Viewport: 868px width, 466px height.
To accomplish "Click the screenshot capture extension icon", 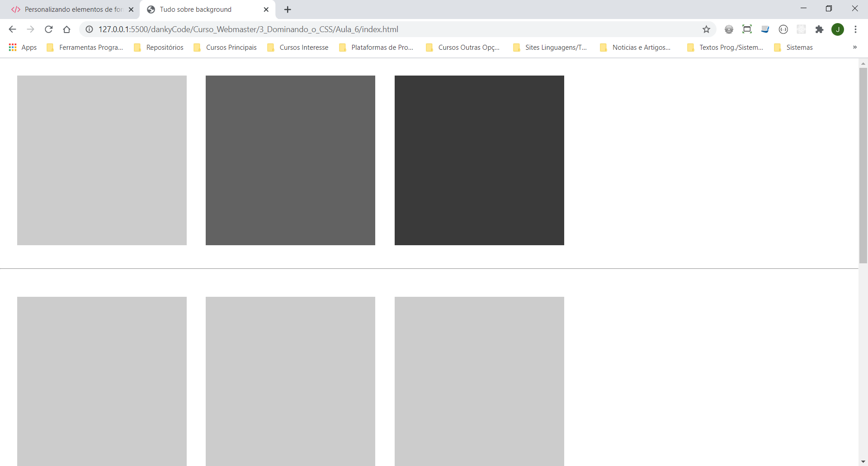I will [747, 29].
